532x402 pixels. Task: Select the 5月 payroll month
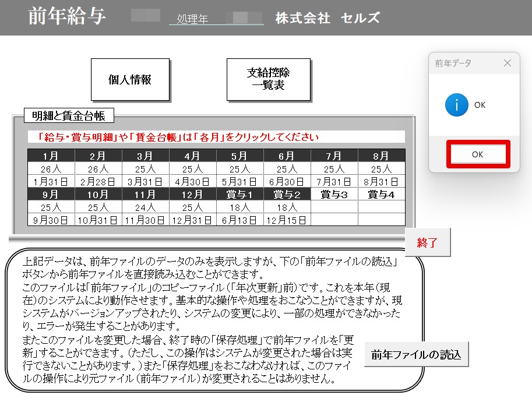click(240, 156)
